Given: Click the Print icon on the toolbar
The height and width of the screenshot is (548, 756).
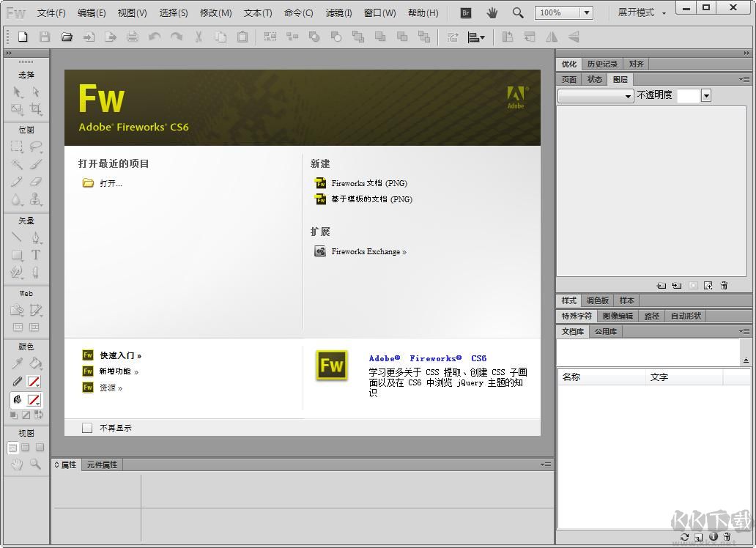Looking at the screenshot, I should click(x=133, y=35).
